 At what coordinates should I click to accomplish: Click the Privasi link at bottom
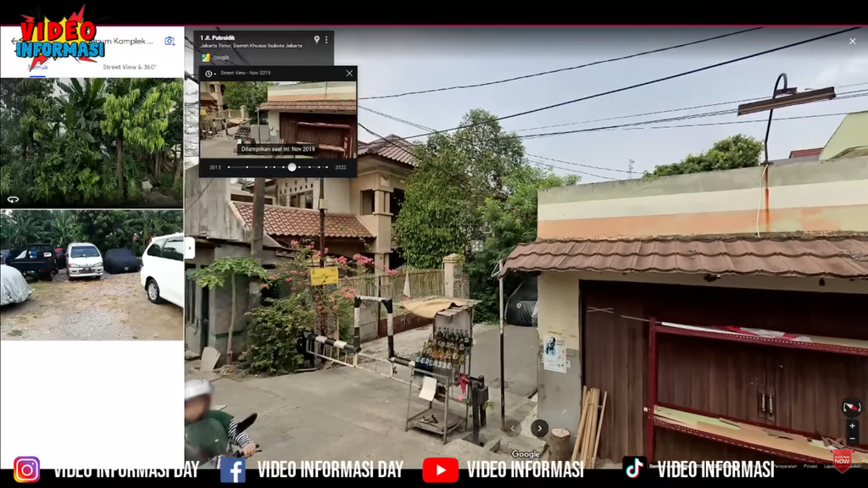(810, 465)
